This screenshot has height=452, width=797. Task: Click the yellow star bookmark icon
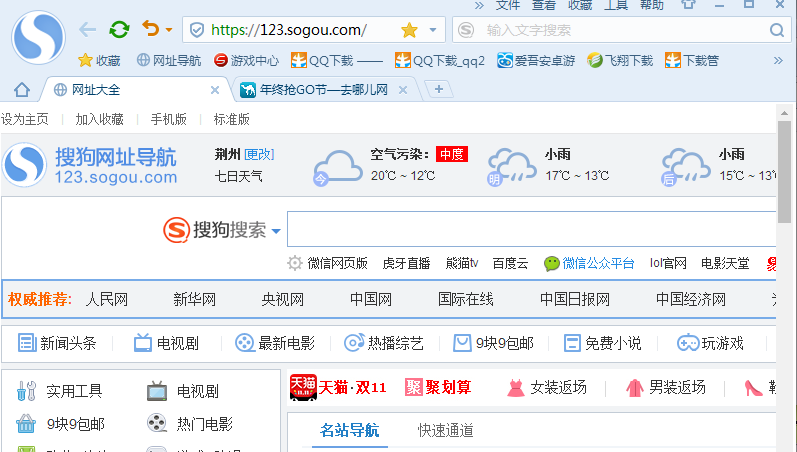(409, 30)
